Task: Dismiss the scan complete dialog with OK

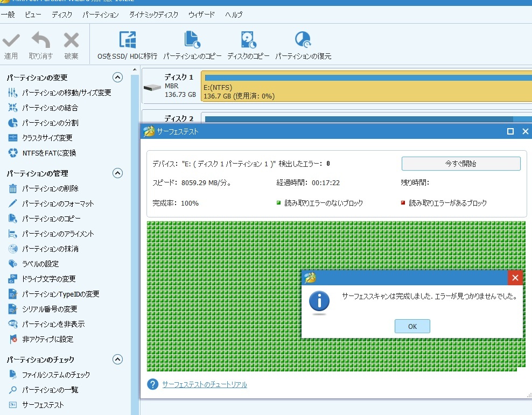Action: click(412, 326)
